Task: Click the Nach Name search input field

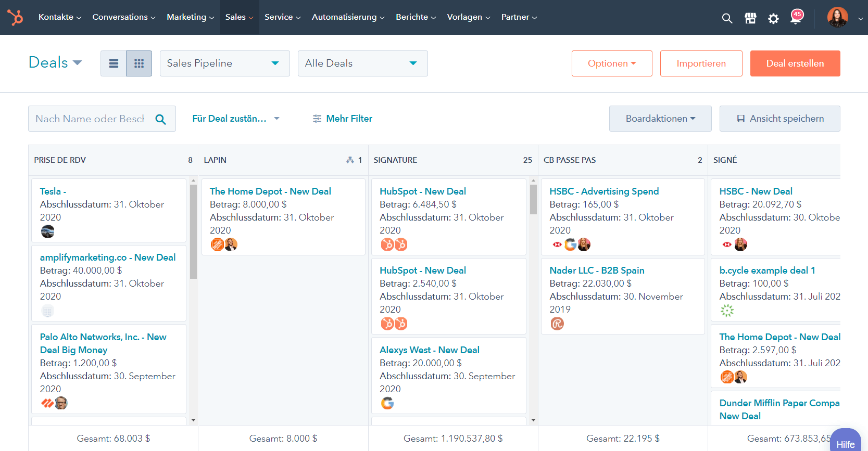Action: tap(90, 119)
